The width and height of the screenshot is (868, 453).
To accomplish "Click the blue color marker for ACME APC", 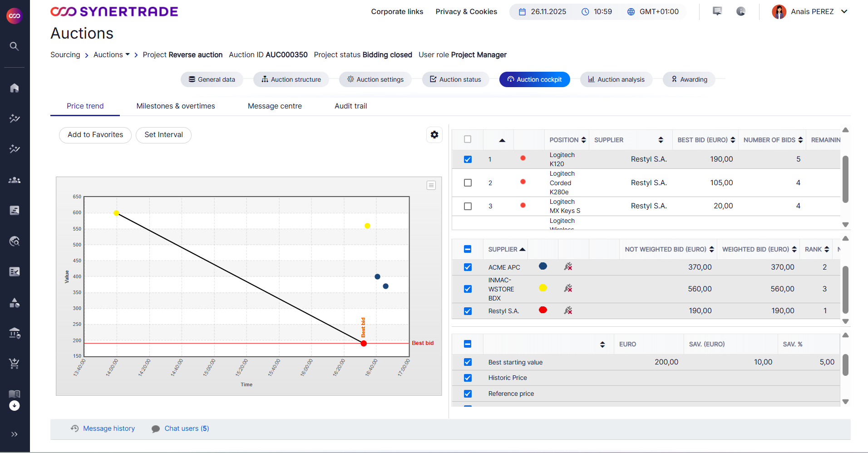I will tap(543, 266).
